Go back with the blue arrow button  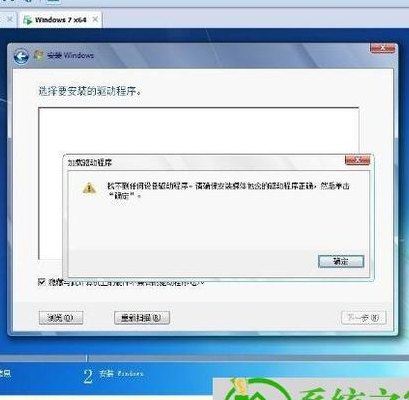coord(21,56)
